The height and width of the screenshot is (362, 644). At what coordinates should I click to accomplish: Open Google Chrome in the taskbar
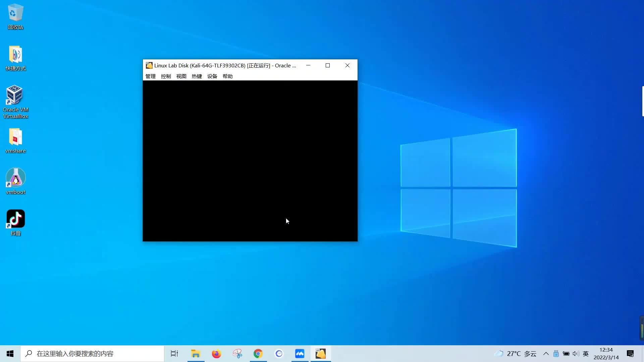[x=258, y=354]
